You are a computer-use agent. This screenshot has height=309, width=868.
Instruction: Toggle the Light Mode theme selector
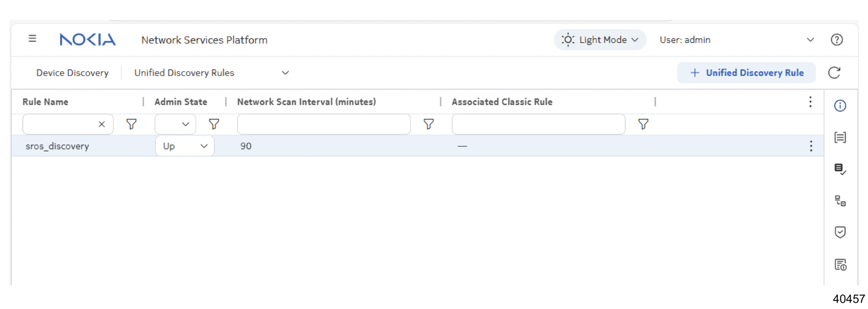[x=600, y=40]
